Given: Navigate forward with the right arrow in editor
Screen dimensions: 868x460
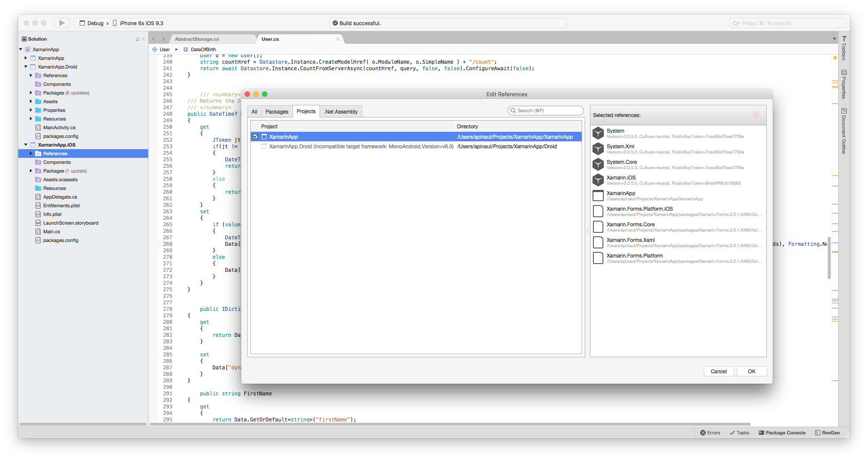Looking at the screenshot, I should (163, 39).
